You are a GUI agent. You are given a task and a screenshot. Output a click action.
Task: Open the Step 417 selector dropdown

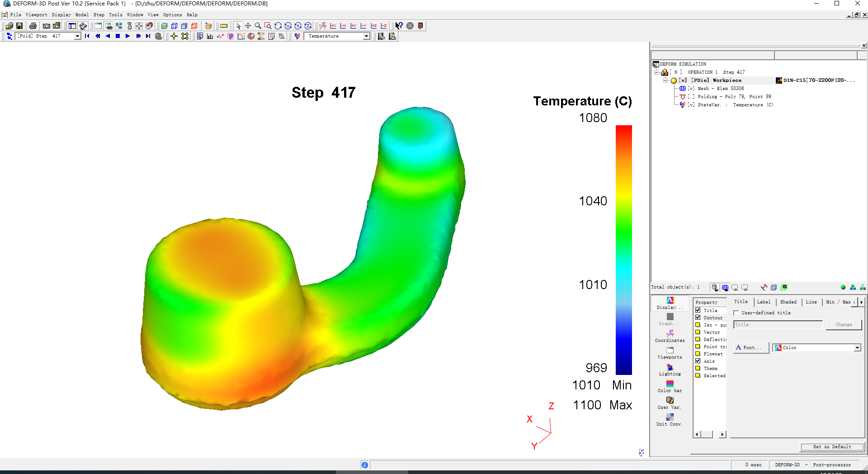[x=77, y=36]
